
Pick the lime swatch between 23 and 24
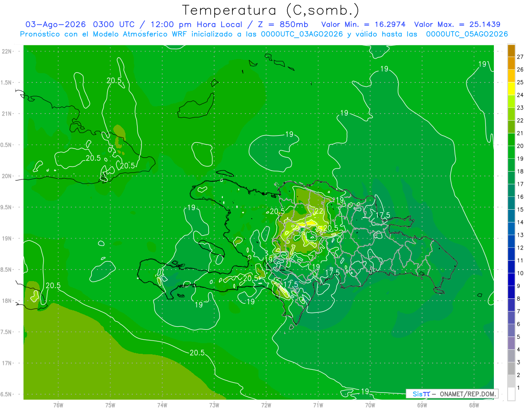click(511, 102)
